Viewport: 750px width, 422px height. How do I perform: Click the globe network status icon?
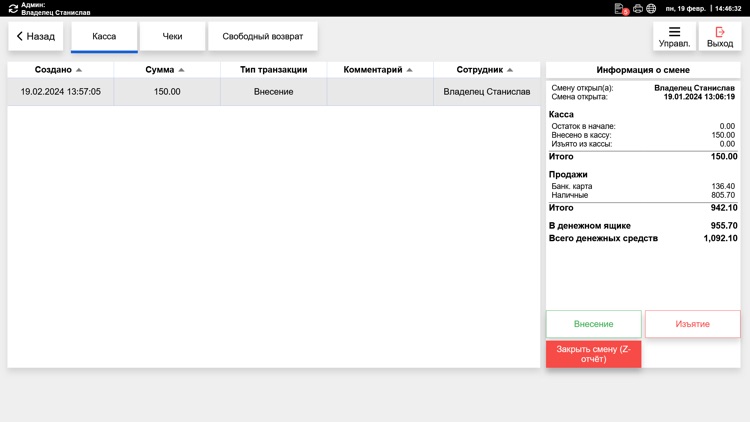pos(651,9)
